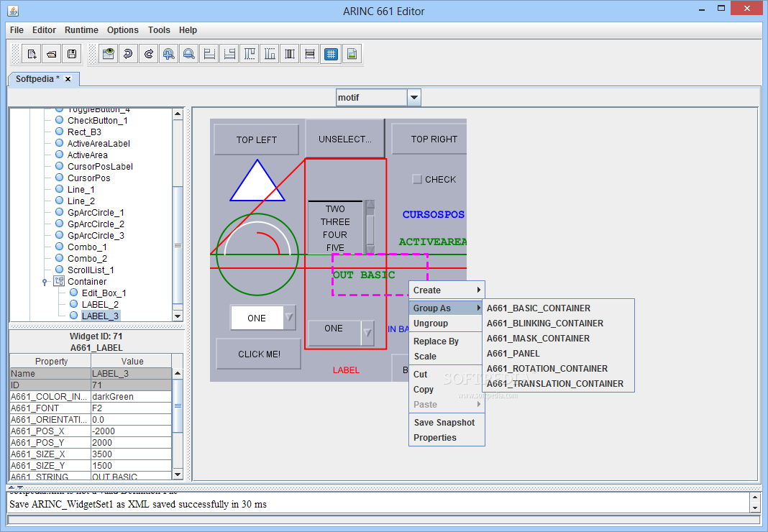768x532 pixels.
Task: Open the Runtime menu
Action: pos(81,30)
